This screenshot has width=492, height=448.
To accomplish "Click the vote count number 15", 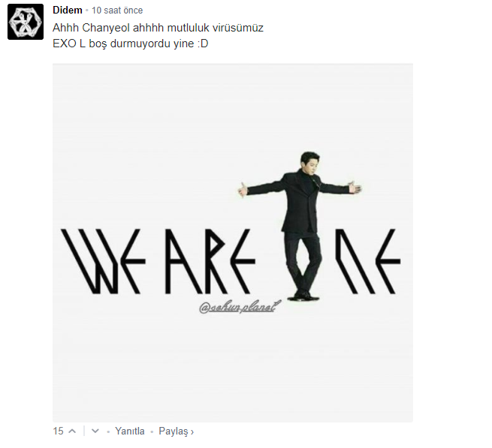I will [x=58, y=431].
